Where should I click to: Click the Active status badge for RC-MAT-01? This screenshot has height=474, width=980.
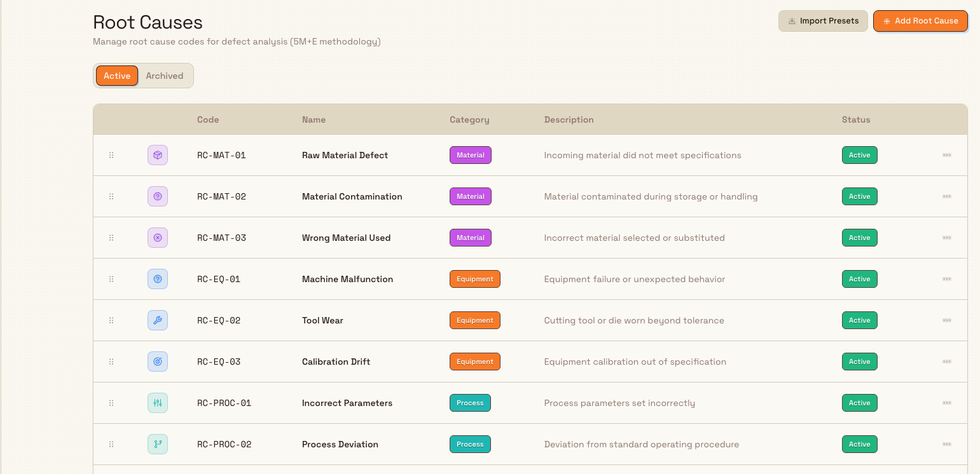(x=860, y=155)
